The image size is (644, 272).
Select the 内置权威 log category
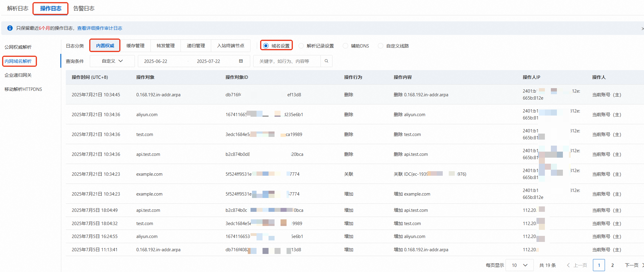coord(105,46)
